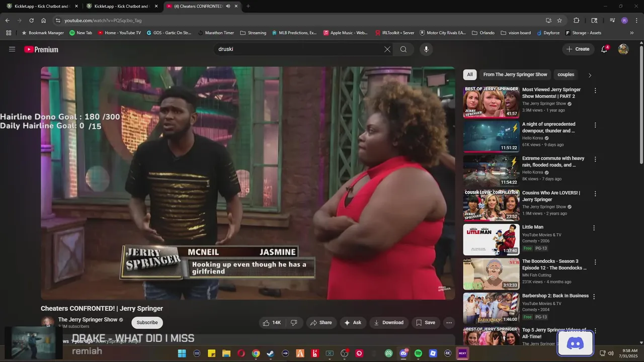The height and width of the screenshot is (362, 644).
Task: Open The Jerry Springer Show channel link
Action: (88, 320)
